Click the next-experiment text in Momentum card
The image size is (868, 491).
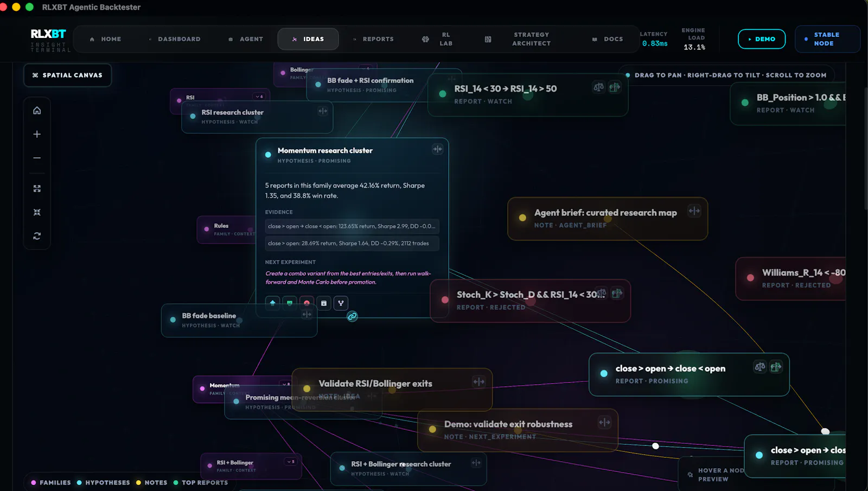(x=348, y=278)
